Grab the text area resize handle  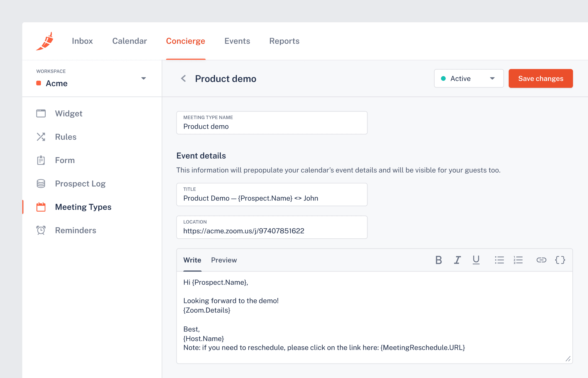pyautogui.click(x=568, y=359)
